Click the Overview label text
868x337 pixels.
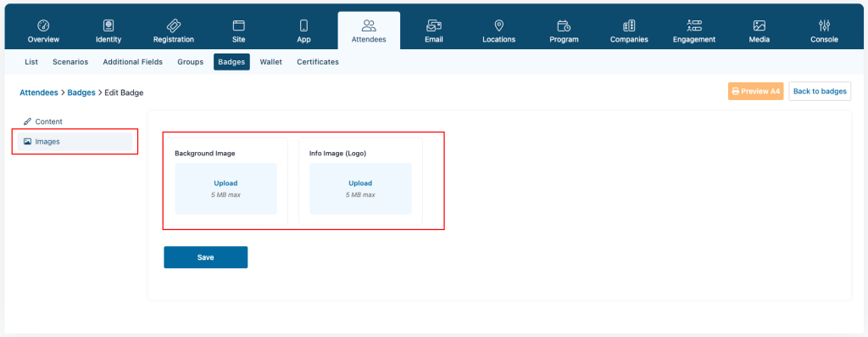43,39
